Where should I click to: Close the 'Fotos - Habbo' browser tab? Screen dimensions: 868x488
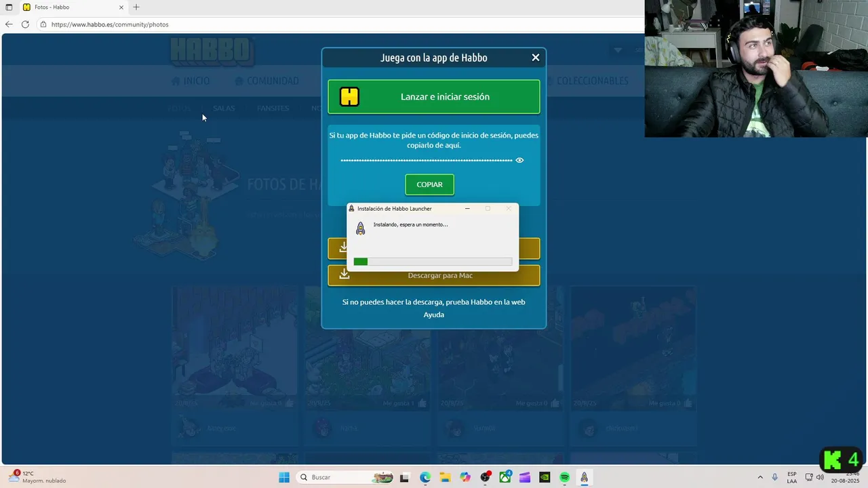[121, 7]
